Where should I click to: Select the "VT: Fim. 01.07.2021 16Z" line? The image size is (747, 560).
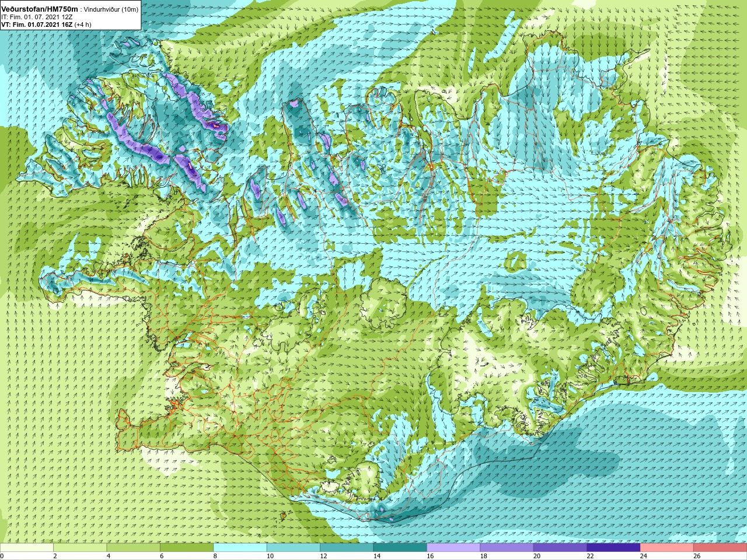[37, 24]
